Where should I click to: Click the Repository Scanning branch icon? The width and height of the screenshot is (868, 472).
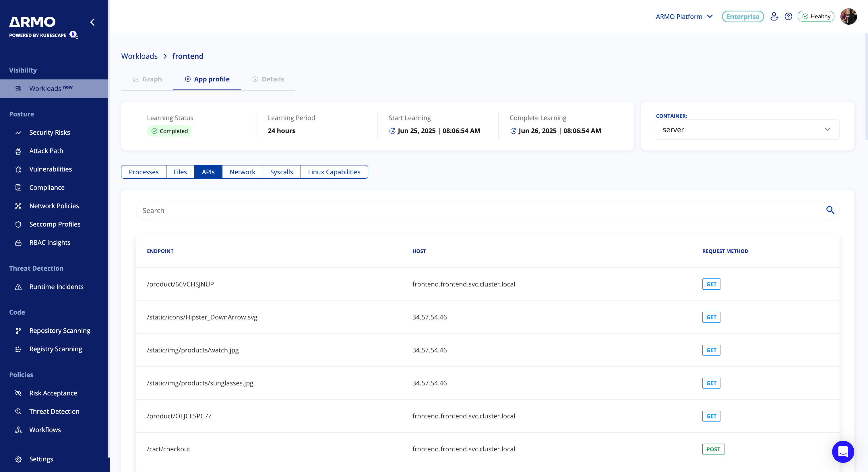pos(18,331)
